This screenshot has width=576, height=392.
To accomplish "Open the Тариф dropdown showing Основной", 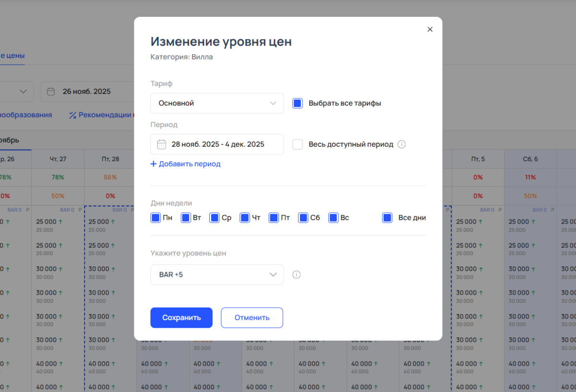I will pos(217,103).
